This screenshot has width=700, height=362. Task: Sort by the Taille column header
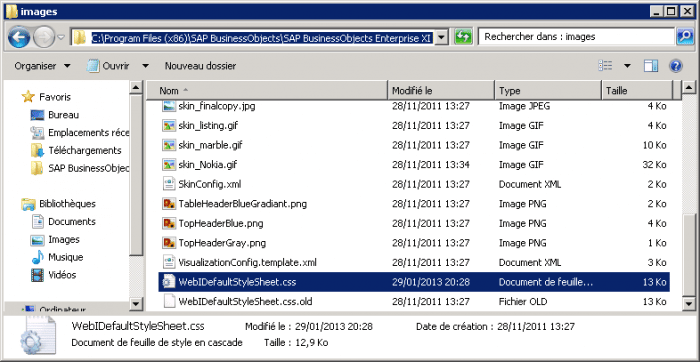pyautogui.click(x=637, y=91)
